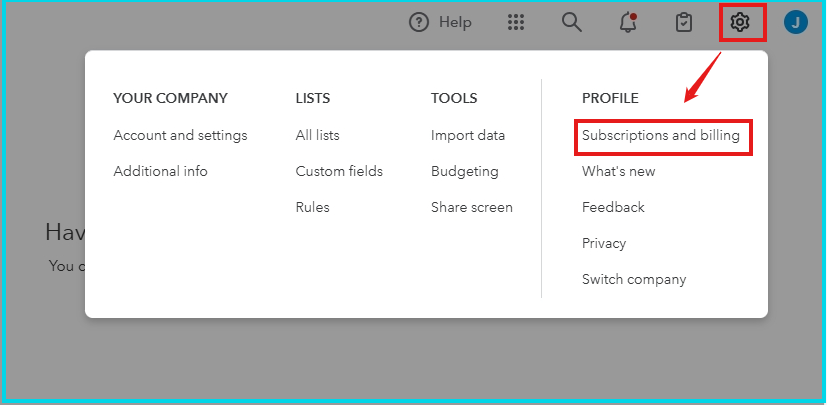Click the search magnifier icon
The height and width of the screenshot is (405, 827).
coord(572,23)
